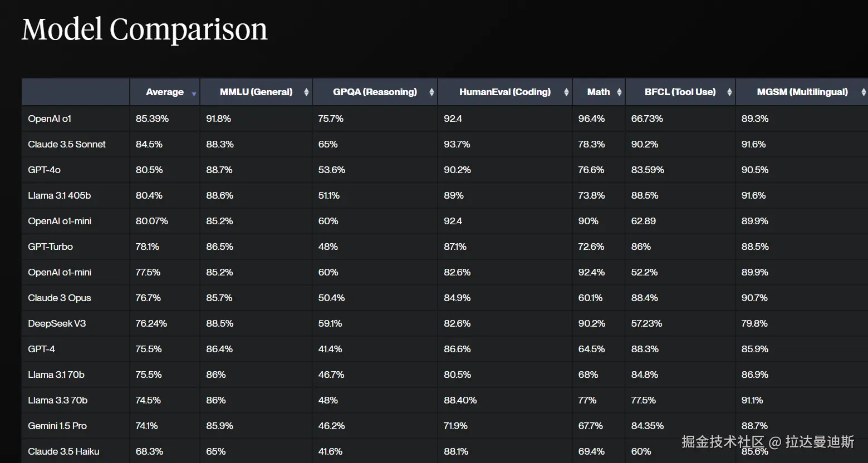Toggle sort arrows on HumanEval (Coding)
Image resolution: width=868 pixels, height=463 pixels.
coord(566,92)
